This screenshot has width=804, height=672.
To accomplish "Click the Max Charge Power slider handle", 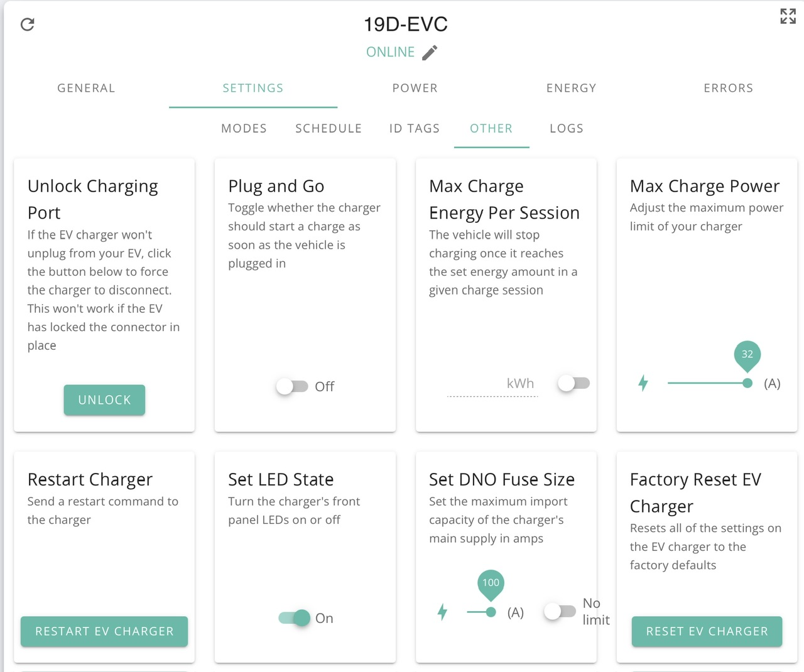I will (747, 383).
